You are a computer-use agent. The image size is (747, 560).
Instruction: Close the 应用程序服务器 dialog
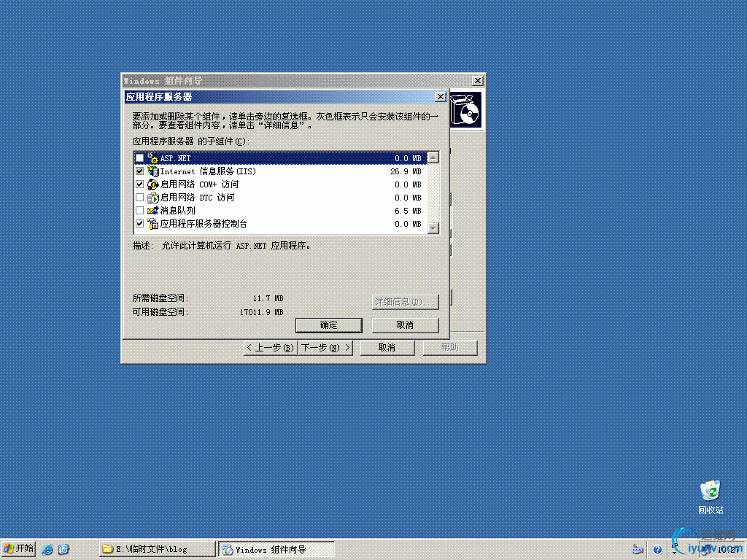pyautogui.click(x=441, y=97)
